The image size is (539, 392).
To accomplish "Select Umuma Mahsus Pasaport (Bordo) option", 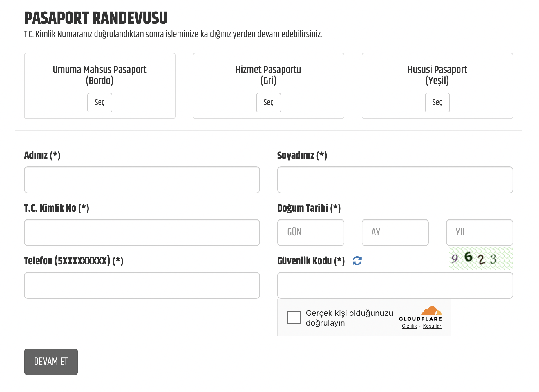I will pyautogui.click(x=100, y=102).
